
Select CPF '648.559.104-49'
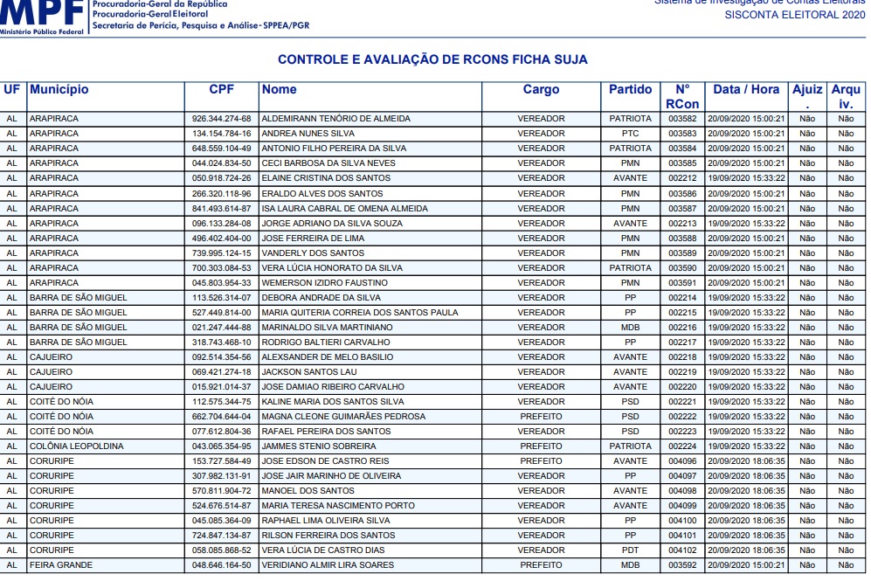tap(222, 149)
